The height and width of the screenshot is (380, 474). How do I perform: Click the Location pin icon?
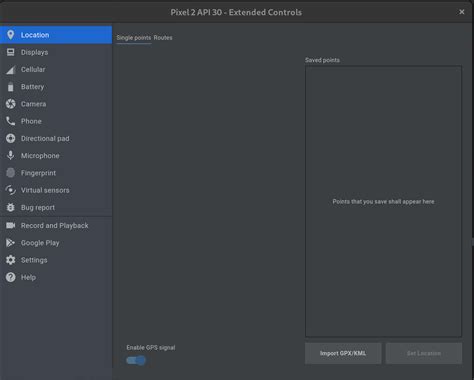pyautogui.click(x=11, y=35)
